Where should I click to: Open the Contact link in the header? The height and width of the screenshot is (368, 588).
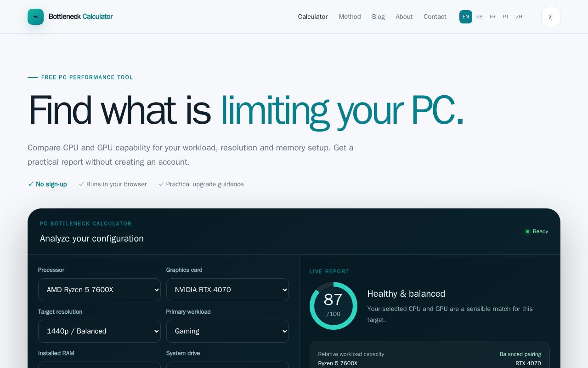tap(435, 17)
